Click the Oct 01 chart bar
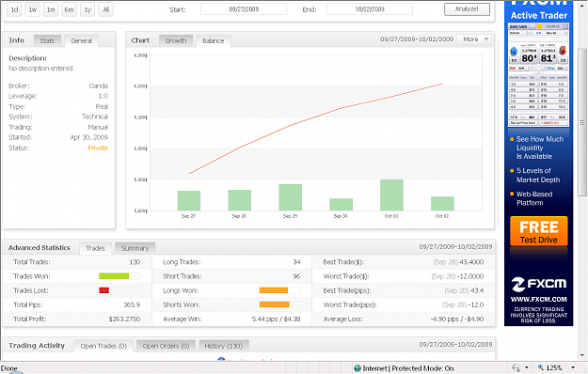Image resolution: width=588 pixels, height=374 pixels. (x=391, y=195)
